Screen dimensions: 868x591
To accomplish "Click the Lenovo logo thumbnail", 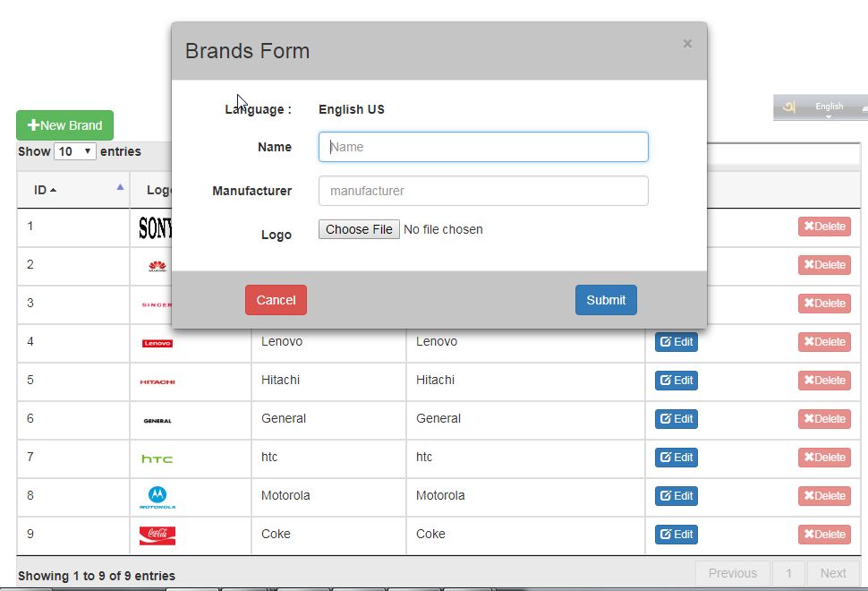I will click(157, 343).
